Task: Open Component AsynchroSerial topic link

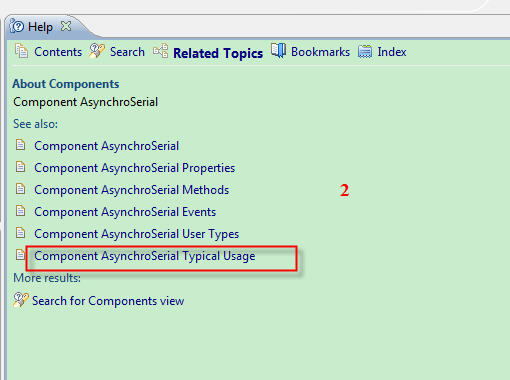Action: pos(107,146)
